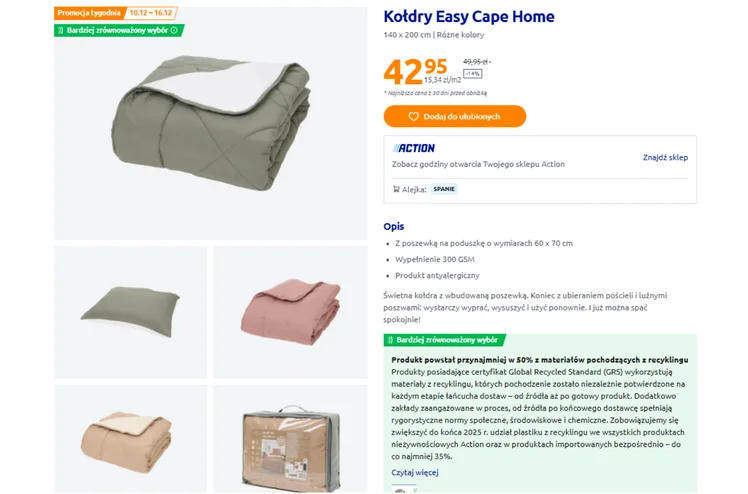Click the product title 'Kołdry Easy Cape Home'
Image resolution: width=748 pixels, height=494 pixels.
coord(468,17)
